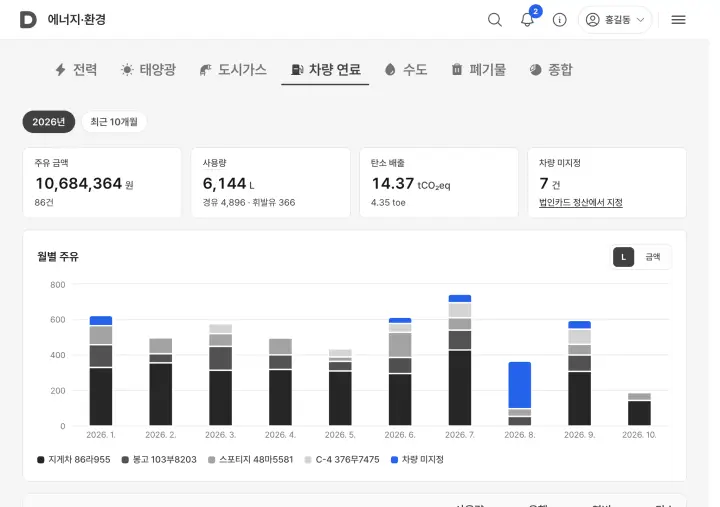Select the 2026년 period pill
The width and height of the screenshot is (720, 507).
point(49,122)
